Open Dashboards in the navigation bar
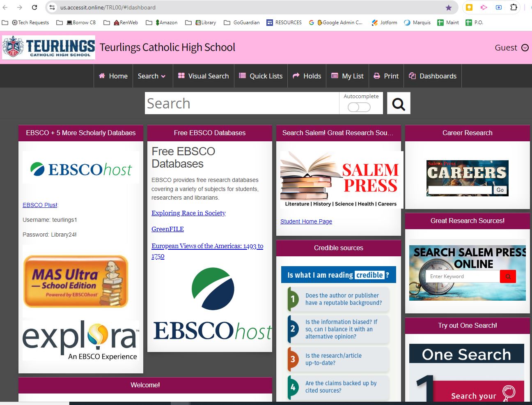The width and height of the screenshot is (532, 405). 433,76
